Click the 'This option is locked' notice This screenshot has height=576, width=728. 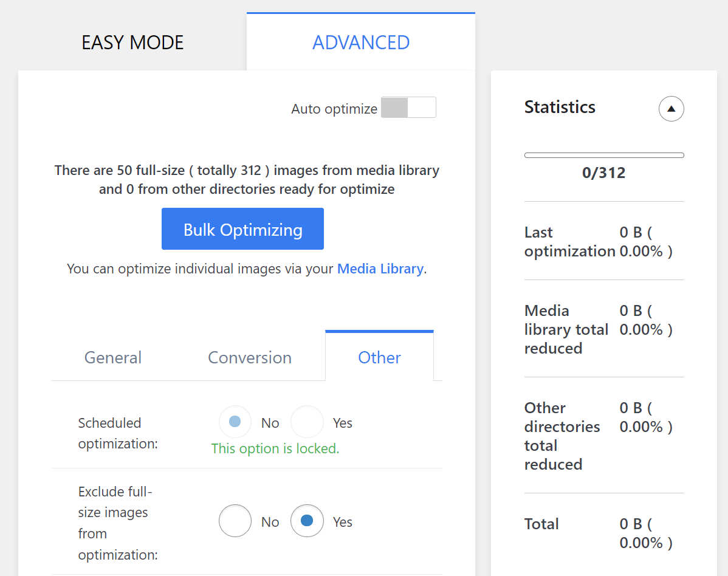click(275, 448)
